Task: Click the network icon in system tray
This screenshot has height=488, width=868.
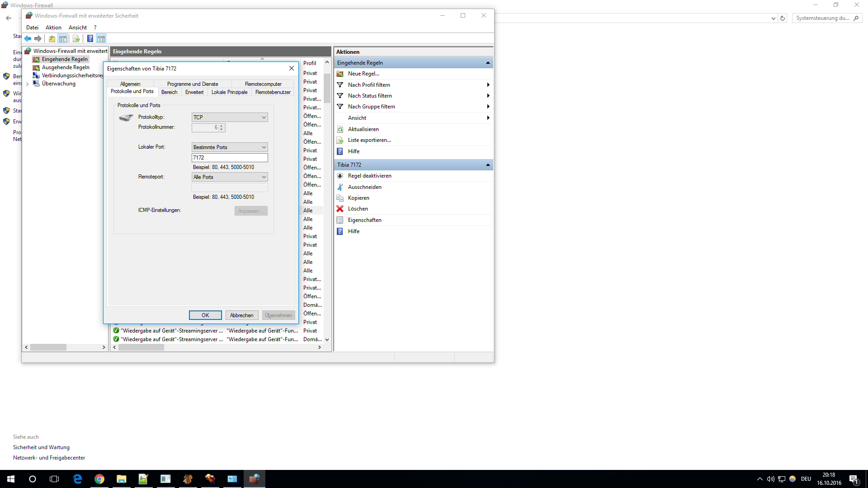Action: click(781, 479)
